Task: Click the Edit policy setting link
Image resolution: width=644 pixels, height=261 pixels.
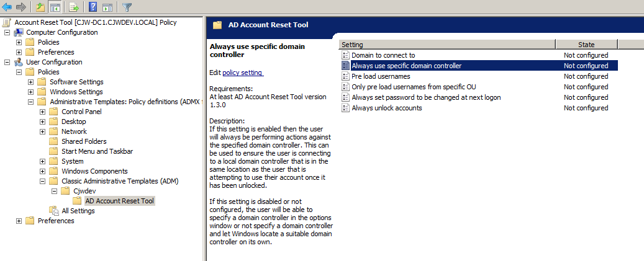Action: [x=242, y=73]
